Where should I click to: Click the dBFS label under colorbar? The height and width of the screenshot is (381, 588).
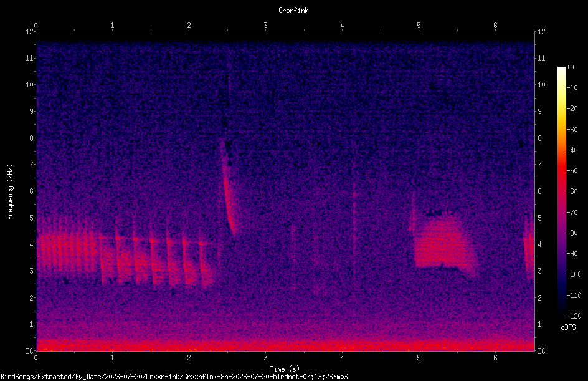[x=568, y=327]
